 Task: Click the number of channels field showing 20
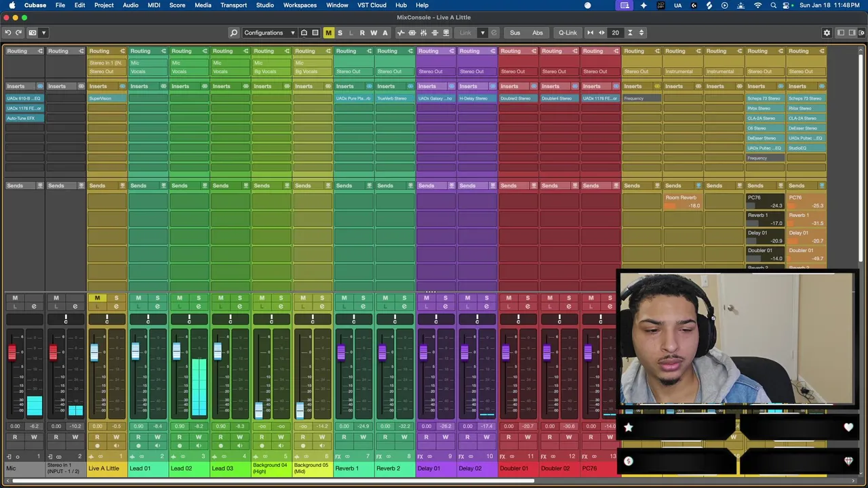pos(616,33)
